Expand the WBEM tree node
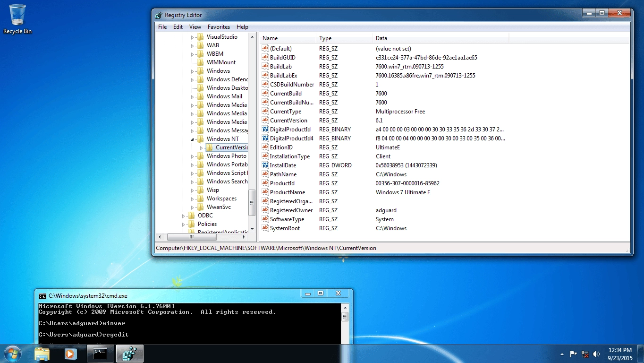 point(192,54)
